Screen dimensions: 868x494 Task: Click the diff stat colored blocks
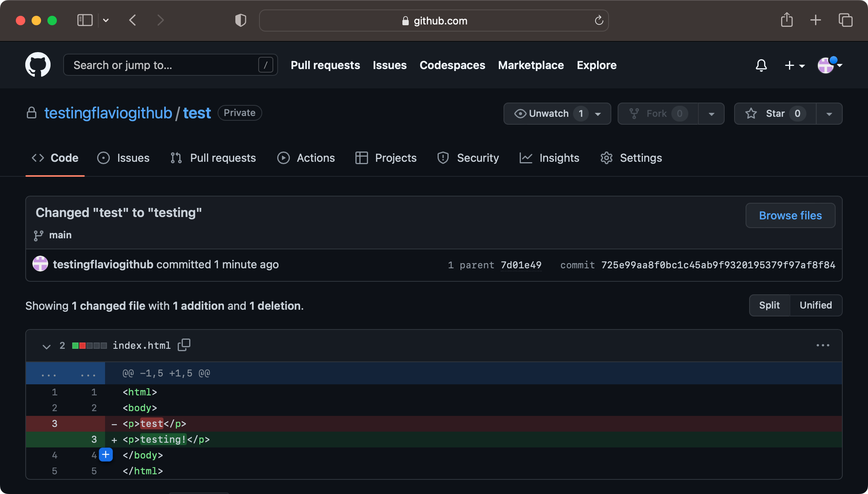pos(89,345)
